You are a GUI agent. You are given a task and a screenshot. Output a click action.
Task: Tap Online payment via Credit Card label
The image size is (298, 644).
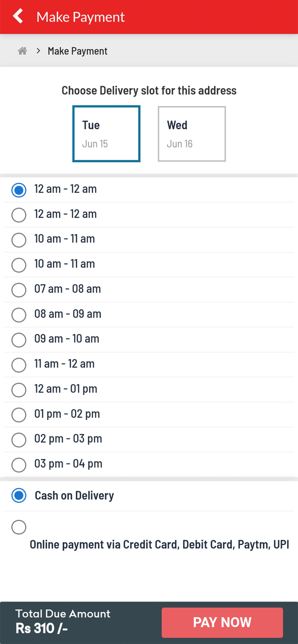159,544
